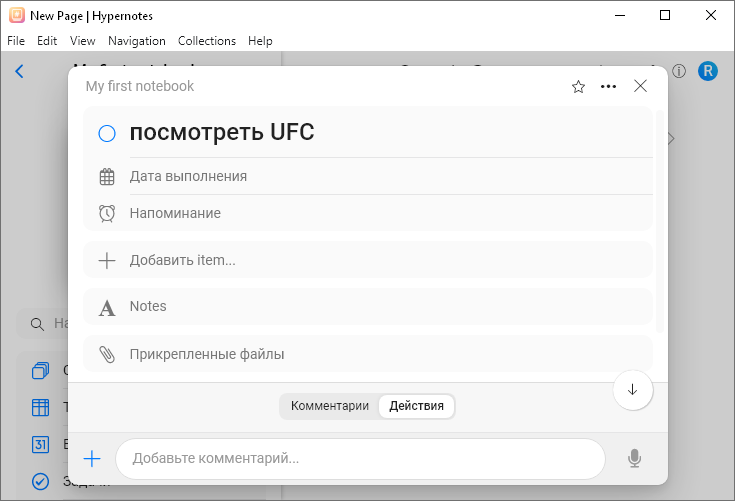Click the plus icon beside Добавить item

click(107, 261)
